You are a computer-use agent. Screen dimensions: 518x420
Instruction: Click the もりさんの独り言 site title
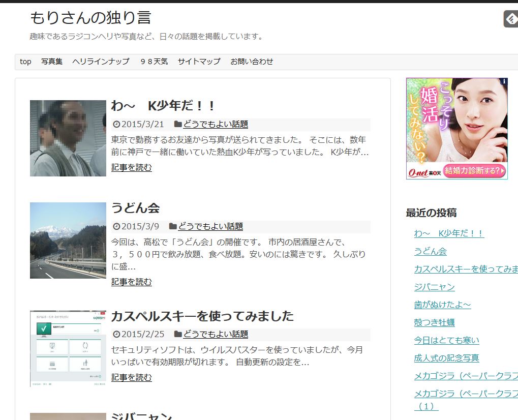(x=90, y=18)
